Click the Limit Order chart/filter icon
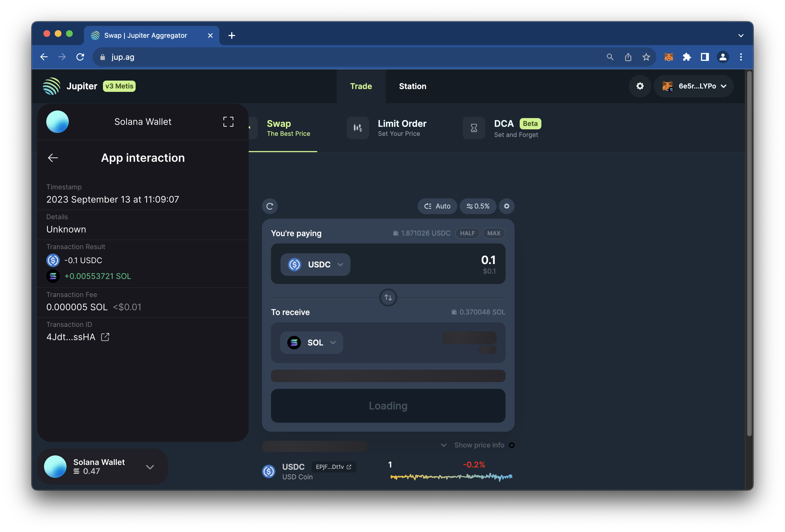 click(357, 127)
